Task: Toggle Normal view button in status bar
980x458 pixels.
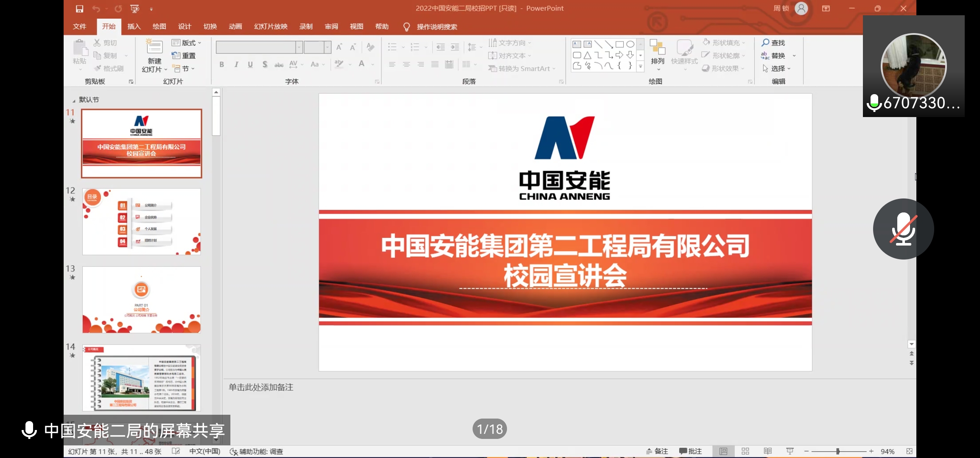Action: pos(723,451)
